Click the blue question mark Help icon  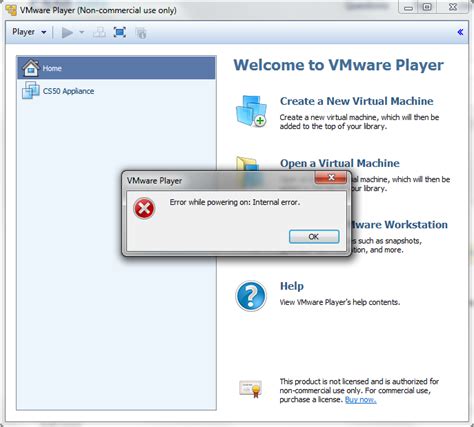(x=251, y=296)
